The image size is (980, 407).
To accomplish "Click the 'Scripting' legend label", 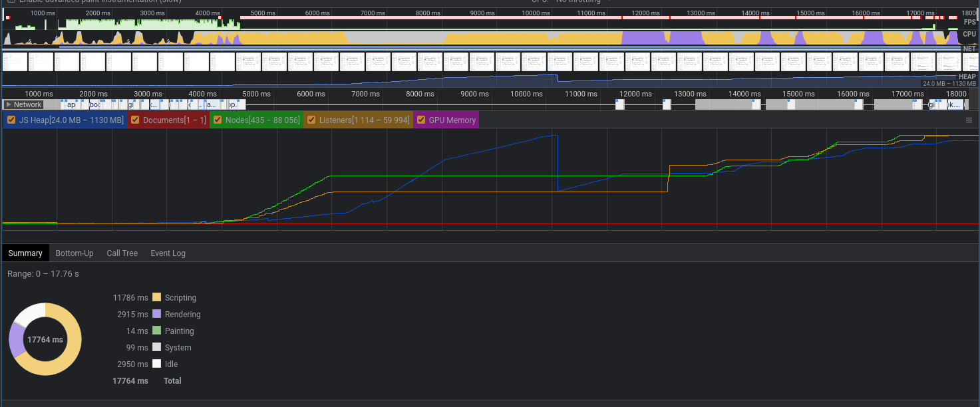I will pos(180,298).
